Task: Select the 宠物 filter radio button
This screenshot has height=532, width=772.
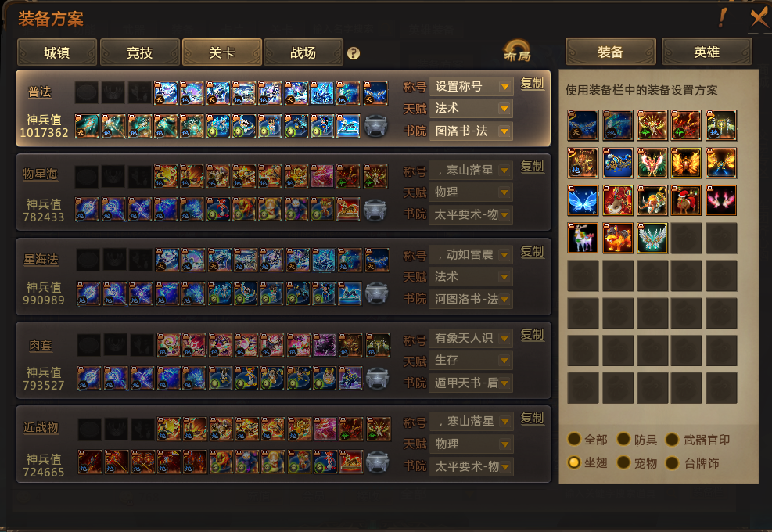Action: tap(623, 462)
